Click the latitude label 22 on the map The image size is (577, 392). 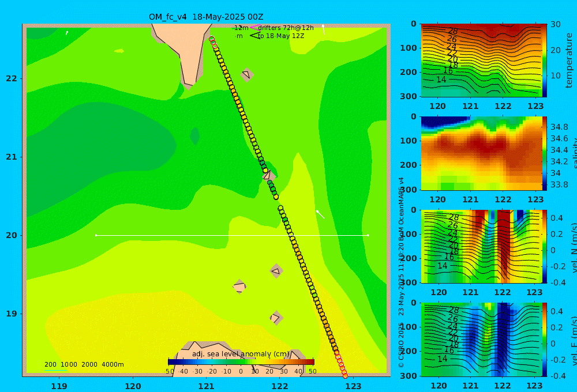12,78
